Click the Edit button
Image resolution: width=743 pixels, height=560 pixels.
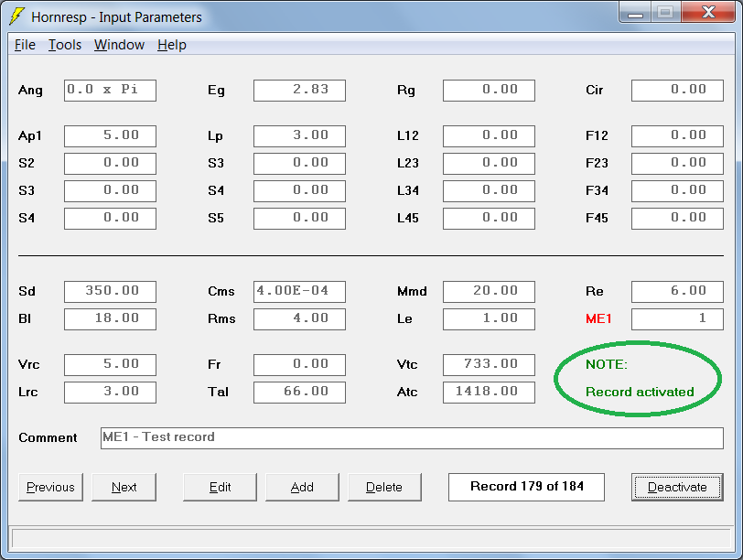pos(220,487)
